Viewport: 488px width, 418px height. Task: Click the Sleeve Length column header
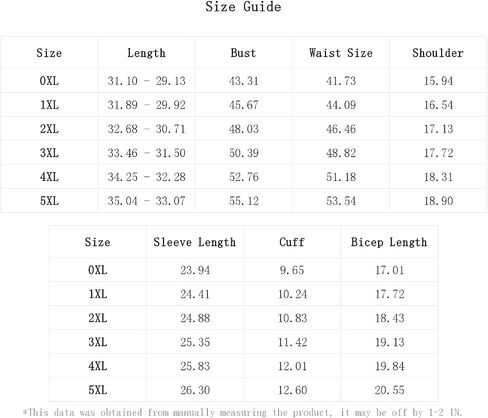point(195,242)
